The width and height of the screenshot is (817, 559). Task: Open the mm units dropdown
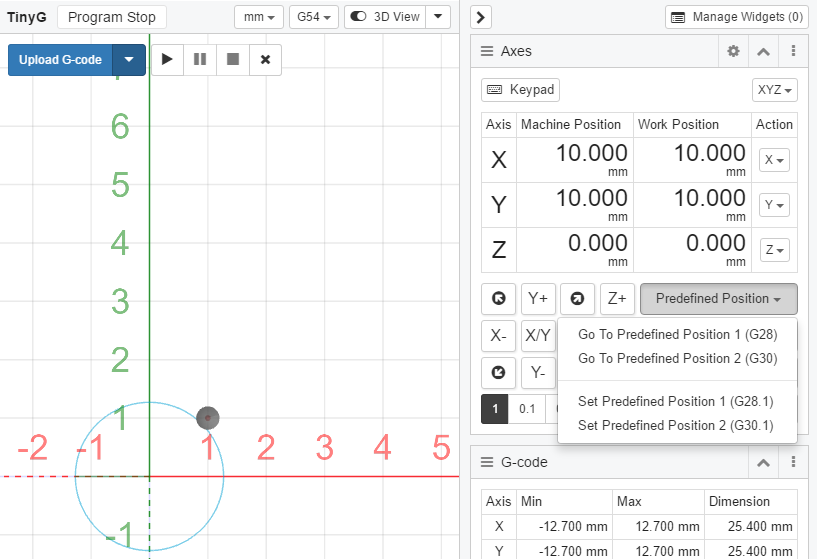[259, 17]
